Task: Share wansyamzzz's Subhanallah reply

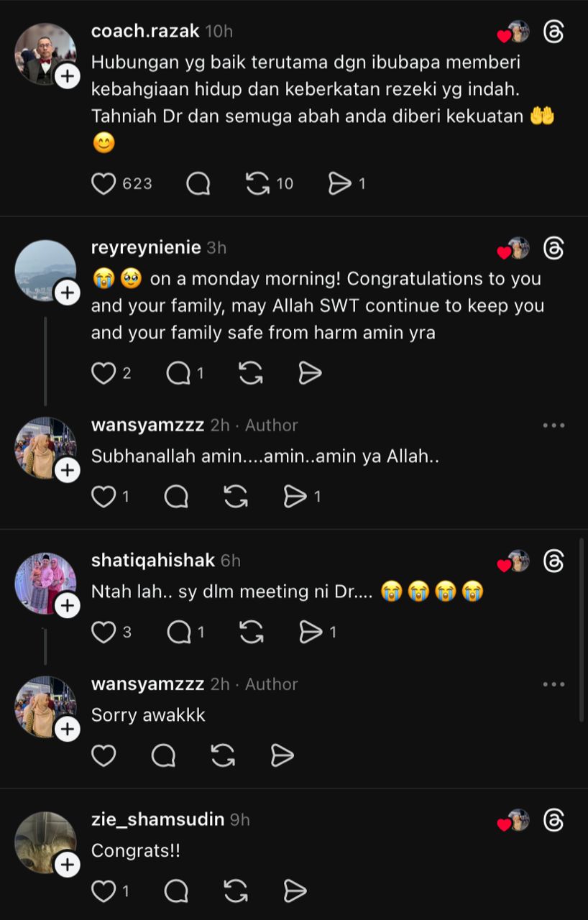Action: pos(295,496)
